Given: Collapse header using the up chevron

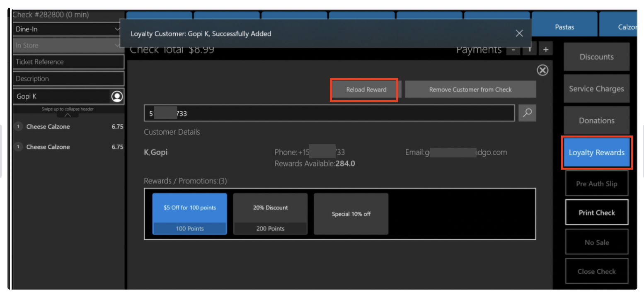Looking at the screenshot, I should tap(68, 115).
